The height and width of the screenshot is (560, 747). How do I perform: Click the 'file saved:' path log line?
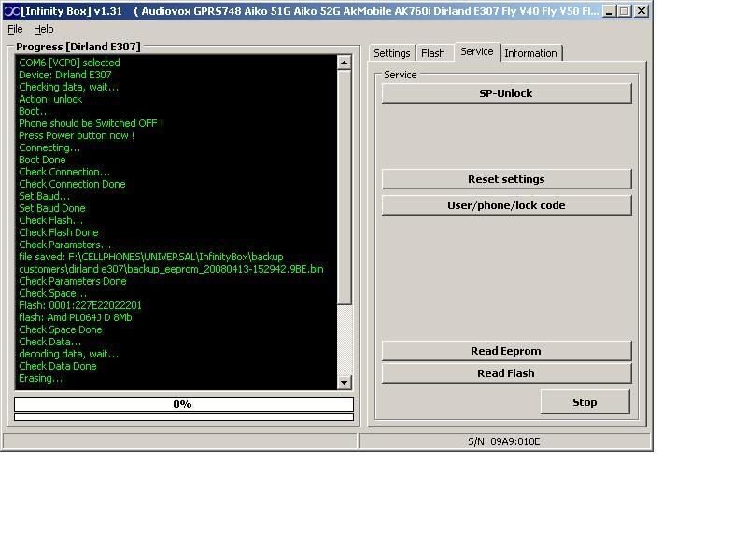(151, 257)
